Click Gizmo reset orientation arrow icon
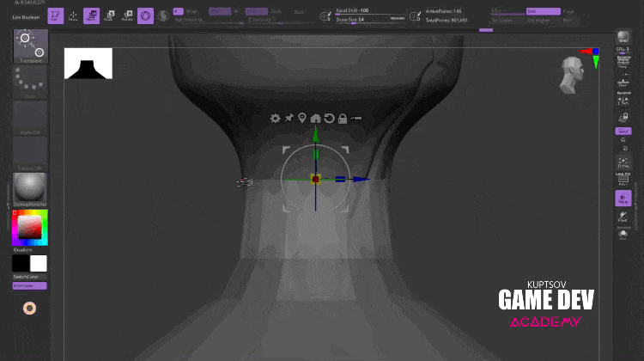 tap(329, 119)
